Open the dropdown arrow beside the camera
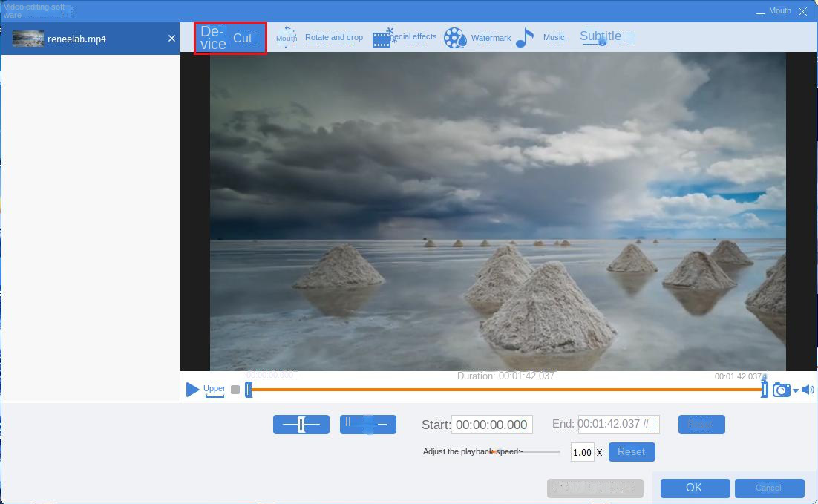The height and width of the screenshot is (504, 818). 796,391
